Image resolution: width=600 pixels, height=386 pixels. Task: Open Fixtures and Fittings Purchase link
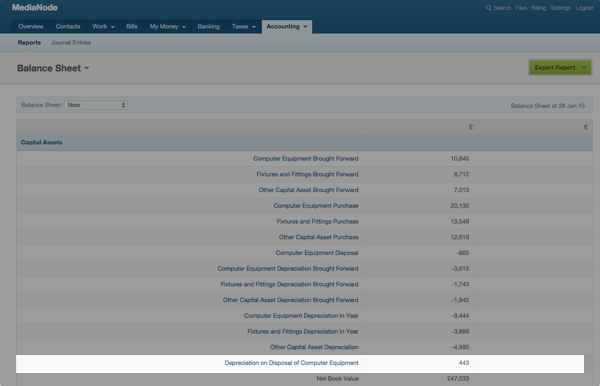pos(317,221)
